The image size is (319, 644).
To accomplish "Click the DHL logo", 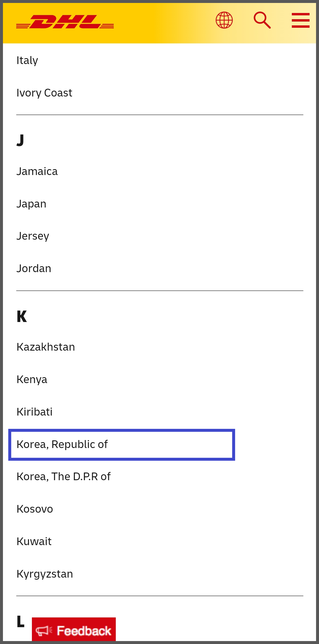I will click(x=65, y=22).
